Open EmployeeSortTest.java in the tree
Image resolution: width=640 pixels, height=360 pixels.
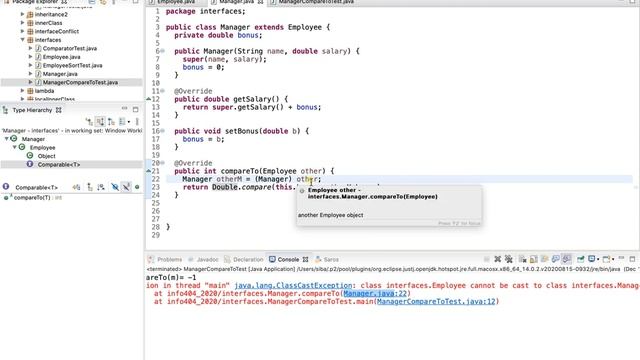click(x=72, y=65)
